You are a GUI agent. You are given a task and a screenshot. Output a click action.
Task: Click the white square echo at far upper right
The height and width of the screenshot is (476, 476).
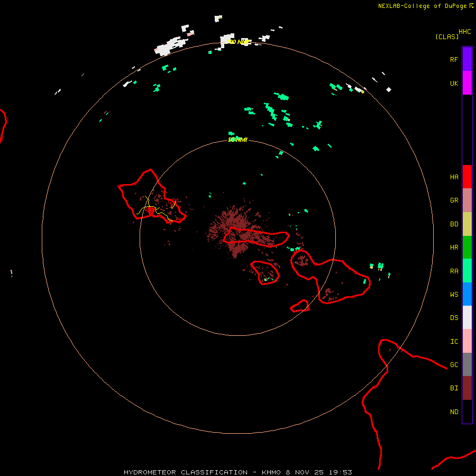point(389,89)
